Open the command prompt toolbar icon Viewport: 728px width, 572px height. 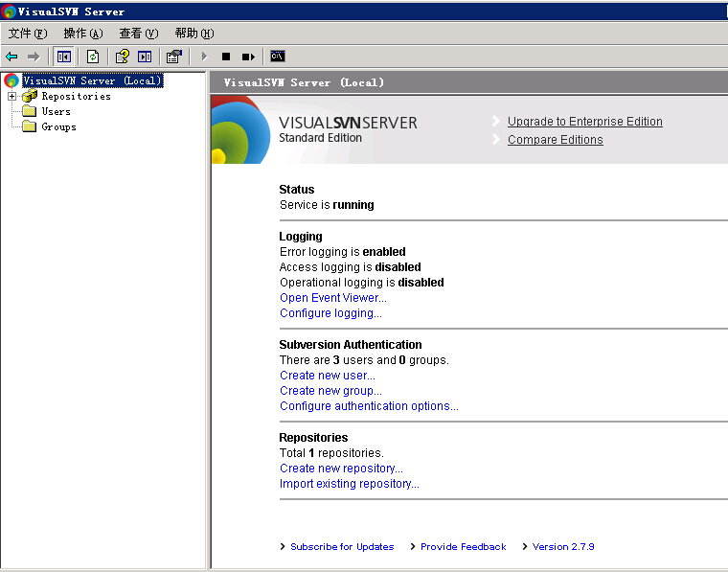pos(278,57)
